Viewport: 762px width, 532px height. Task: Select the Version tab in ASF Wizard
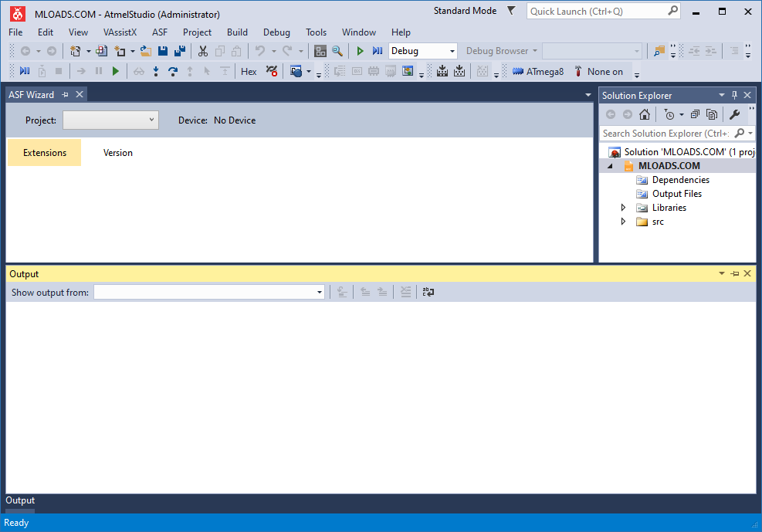tap(117, 153)
